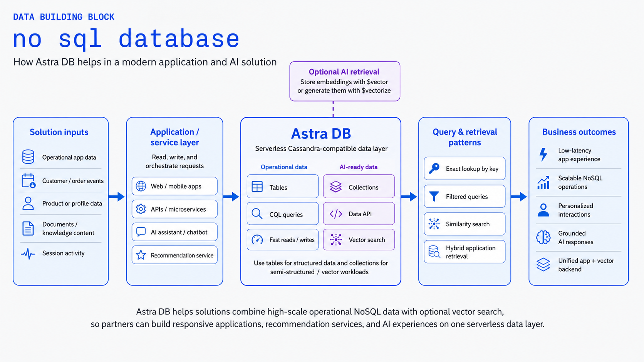Click the AI-ready data label
644x362 pixels.
[359, 167]
